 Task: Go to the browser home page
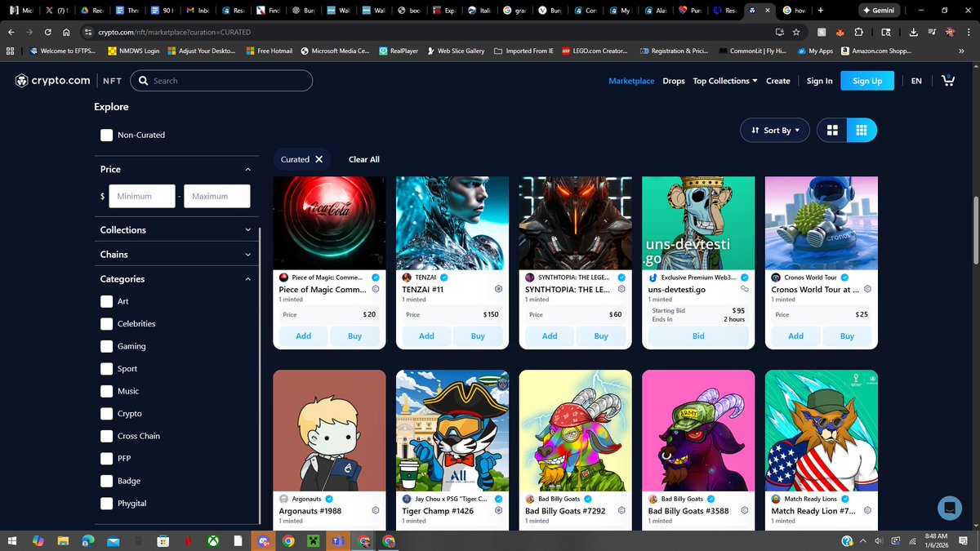click(66, 32)
